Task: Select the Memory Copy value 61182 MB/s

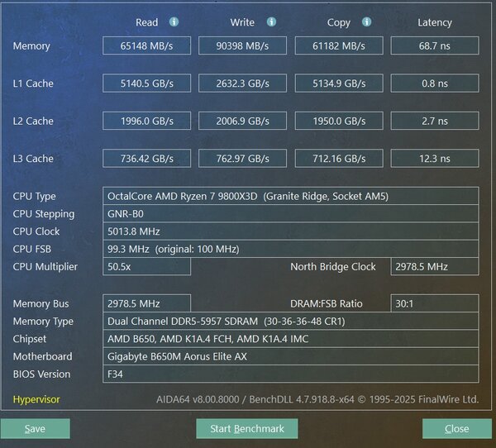Action: click(339, 46)
